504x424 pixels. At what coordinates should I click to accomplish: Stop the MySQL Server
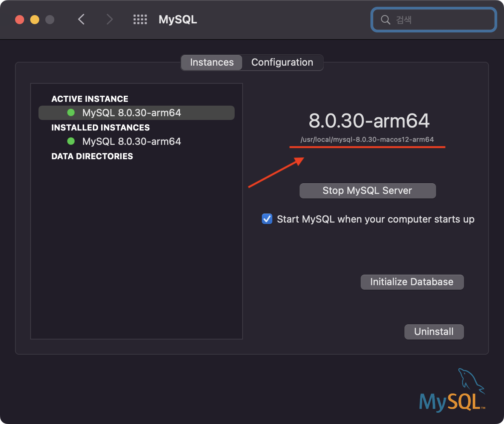click(367, 190)
